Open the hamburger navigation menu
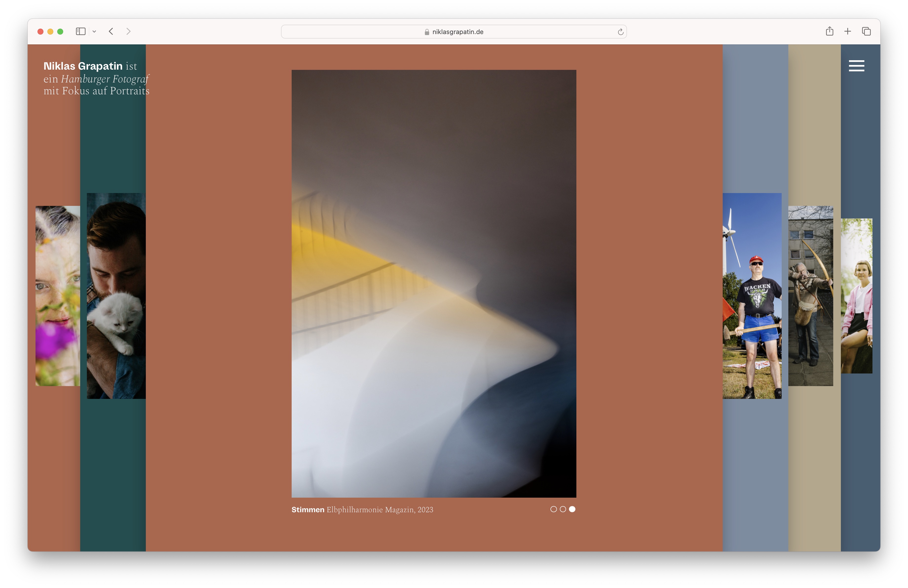This screenshot has width=908, height=588. [x=856, y=66]
